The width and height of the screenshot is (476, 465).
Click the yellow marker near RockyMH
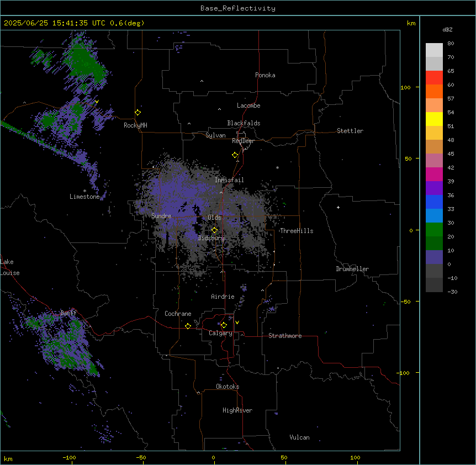(x=138, y=113)
